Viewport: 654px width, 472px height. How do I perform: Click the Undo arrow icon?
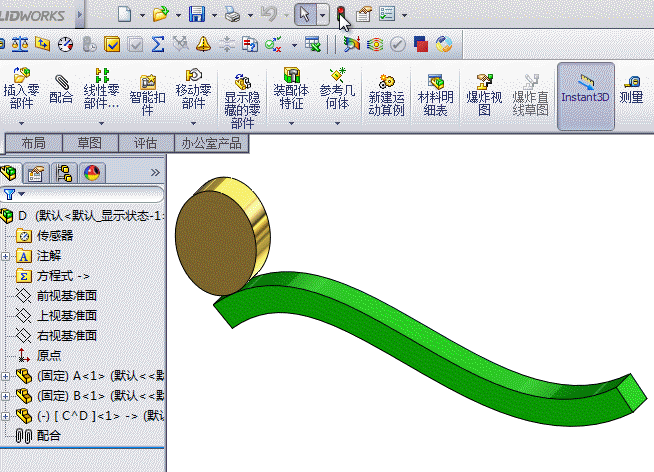click(269, 14)
